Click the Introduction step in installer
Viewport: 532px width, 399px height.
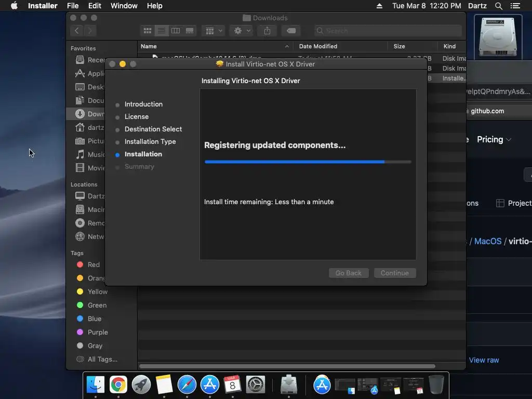tap(143, 104)
